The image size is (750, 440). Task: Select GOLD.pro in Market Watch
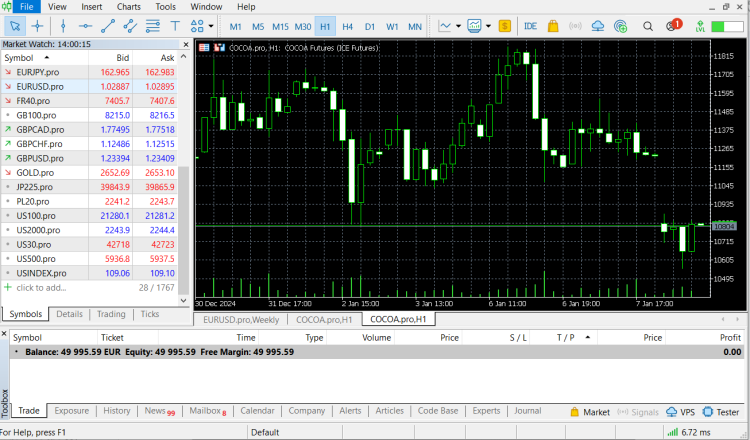pyautogui.click(x=35, y=172)
